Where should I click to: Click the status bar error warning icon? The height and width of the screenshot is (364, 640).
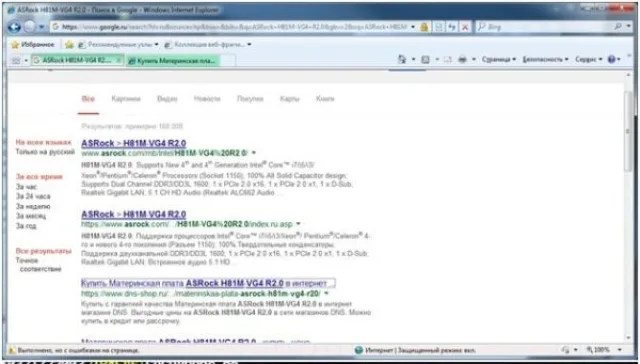click(12, 350)
